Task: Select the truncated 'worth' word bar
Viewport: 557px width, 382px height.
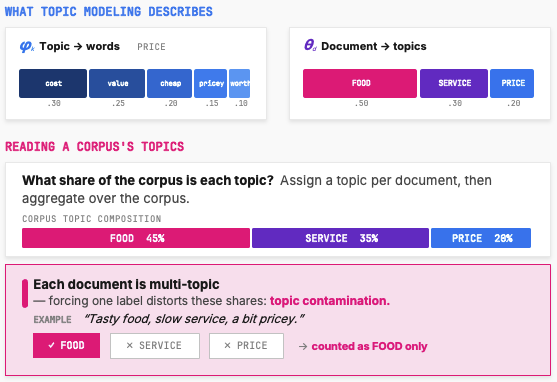Action: [x=239, y=84]
